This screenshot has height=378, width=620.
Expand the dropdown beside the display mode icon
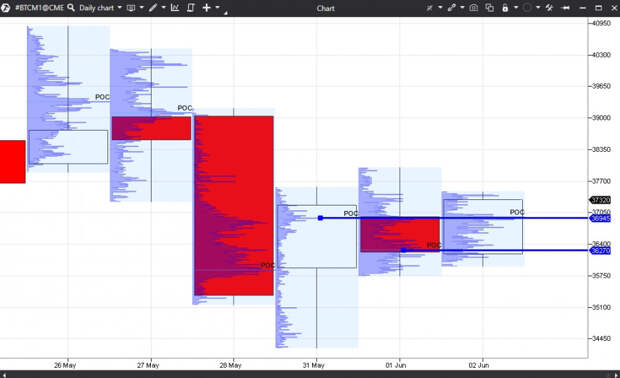tap(142, 8)
